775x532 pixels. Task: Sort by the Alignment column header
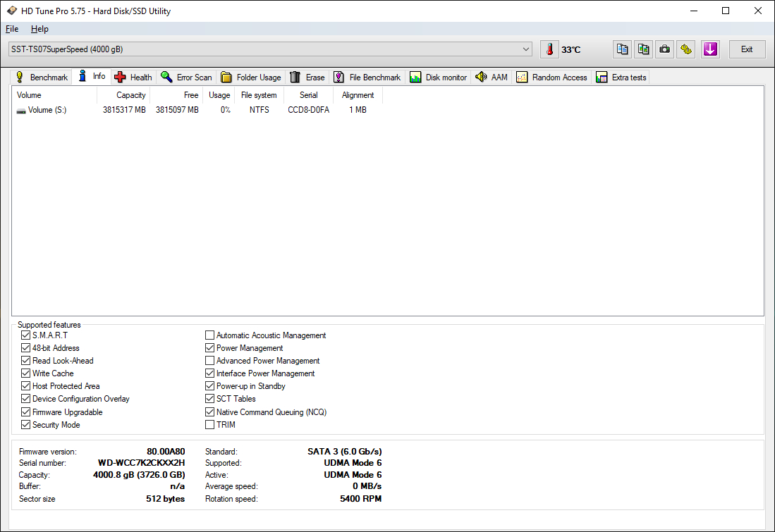358,95
